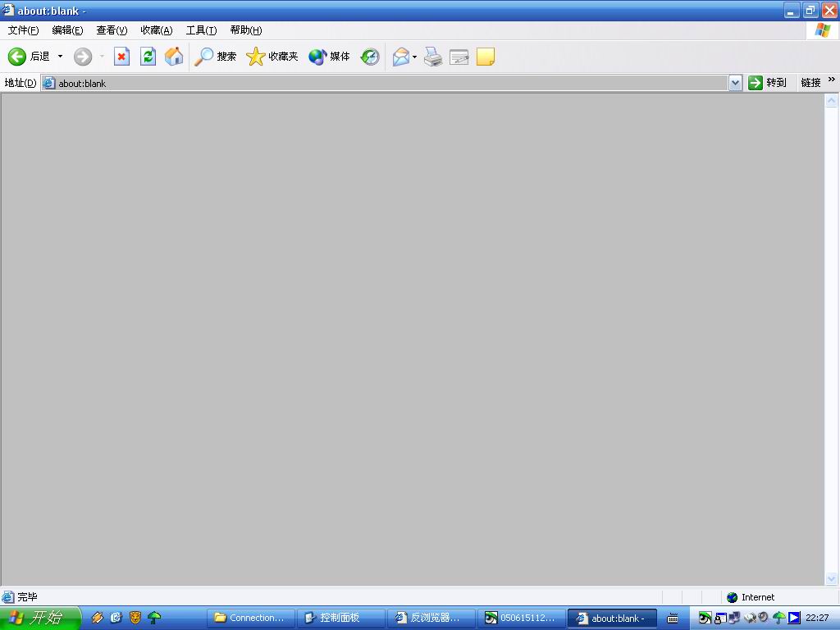Image resolution: width=840 pixels, height=630 pixels.
Task: Open the 查看(V) menu
Action: pos(112,30)
